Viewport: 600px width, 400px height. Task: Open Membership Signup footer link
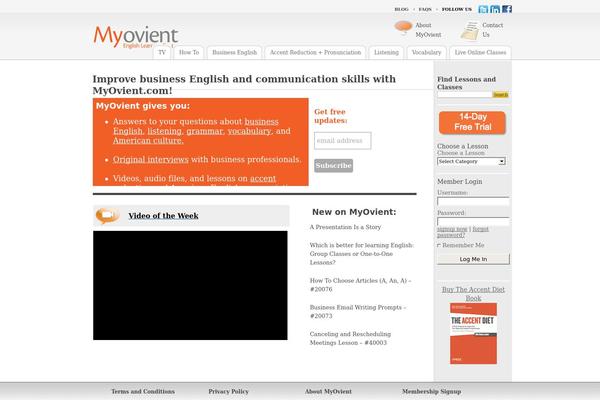click(432, 391)
